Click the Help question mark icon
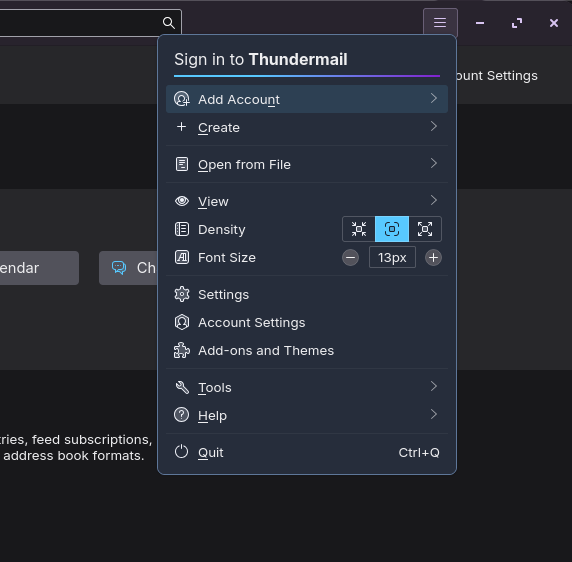Viewport: 572px width, 562px height. tap(181, 415)
